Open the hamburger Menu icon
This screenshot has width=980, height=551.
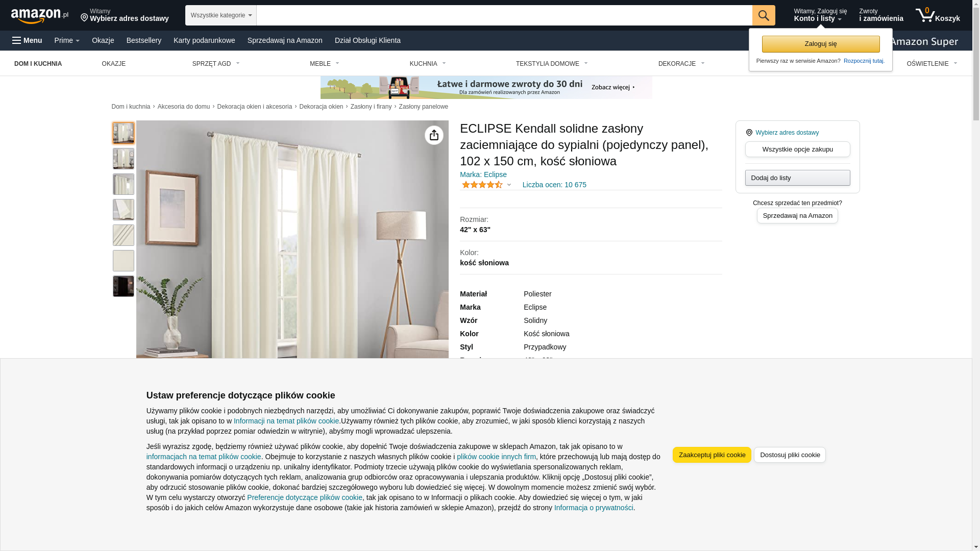(17, 40)
